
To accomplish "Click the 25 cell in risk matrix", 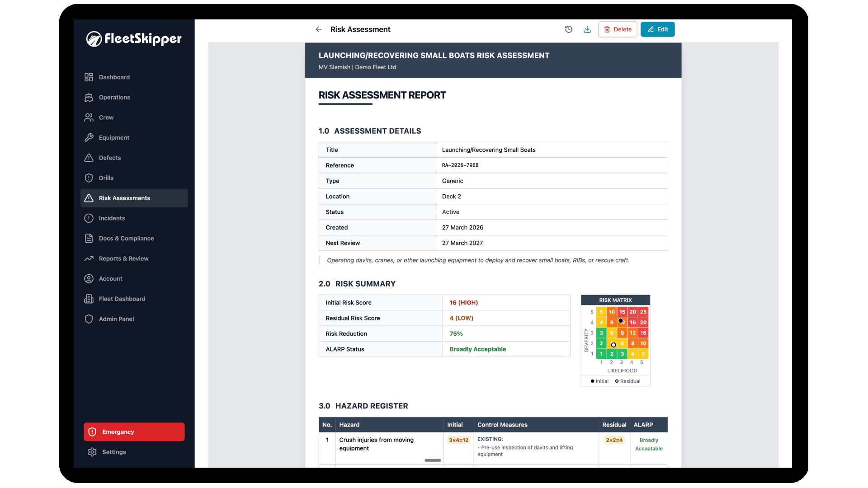I will (x=643, y=312).
